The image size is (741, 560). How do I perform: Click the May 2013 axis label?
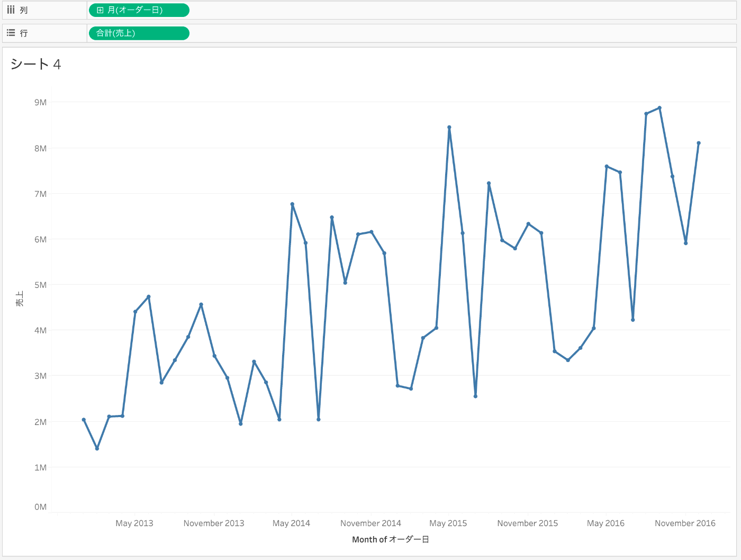point(134,523)
